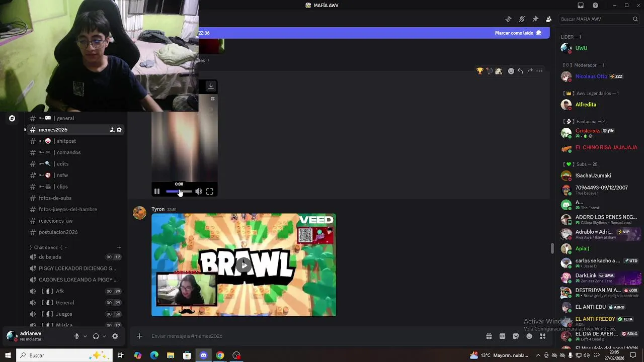Play the Brawl video from Tyron
This screenshot has height=362, width=644.
coord(244,265)
